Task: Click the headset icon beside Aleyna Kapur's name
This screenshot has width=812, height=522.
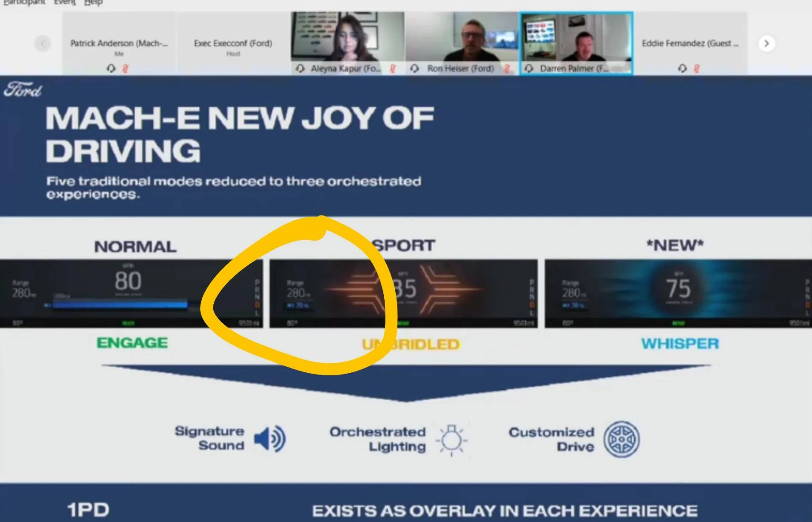Action: pyautogui.click(x=300, y=68)
